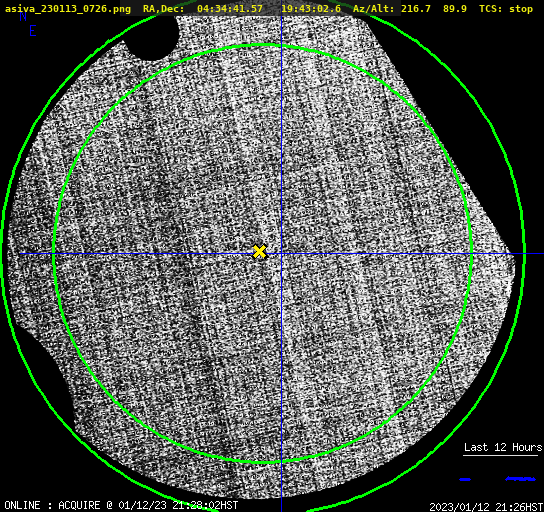The height and width of the screenshot is (512, 544).
Task: Click the RA,Dec label in header
Action: coord(163,8)
